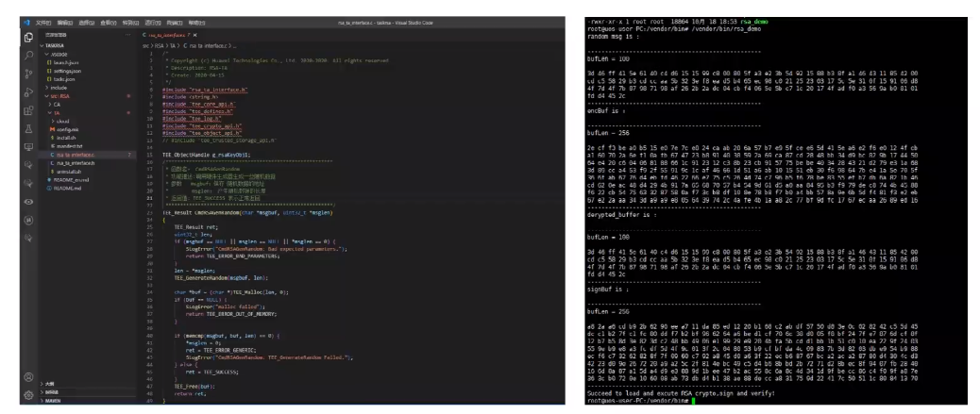Click the 'return TEE_ERROR_OUT_OF_MEMORY' line
The height and width of the screenshot is (414, 980).
[x=233, y=314]
